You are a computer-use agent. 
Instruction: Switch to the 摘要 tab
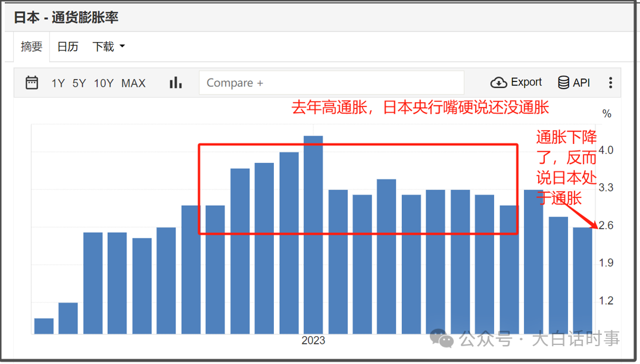[x=31, y=46]
